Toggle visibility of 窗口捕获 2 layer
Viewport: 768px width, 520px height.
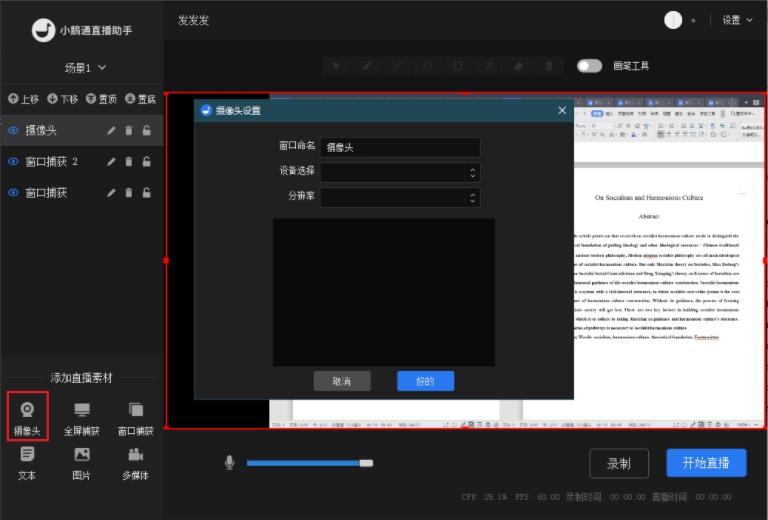[x=14, y=162]
